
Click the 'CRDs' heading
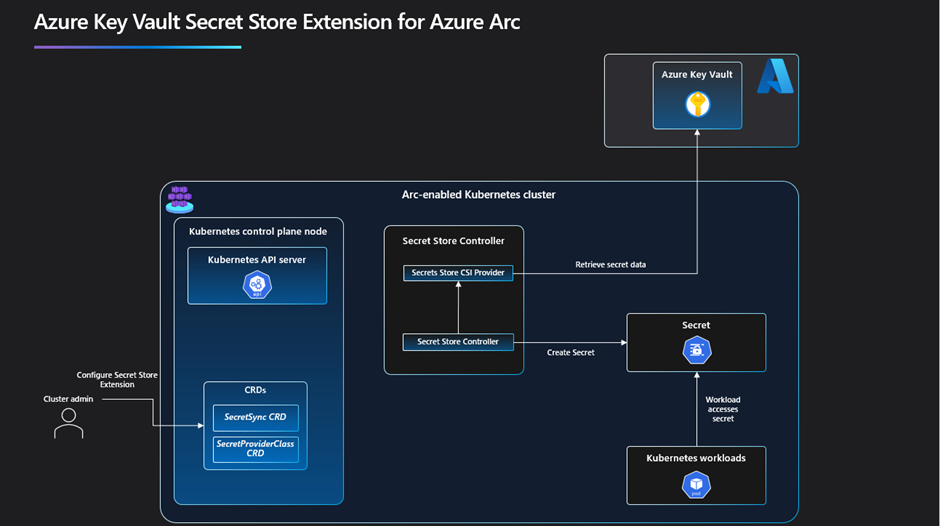pyautogui.click(x=255, y=390)
